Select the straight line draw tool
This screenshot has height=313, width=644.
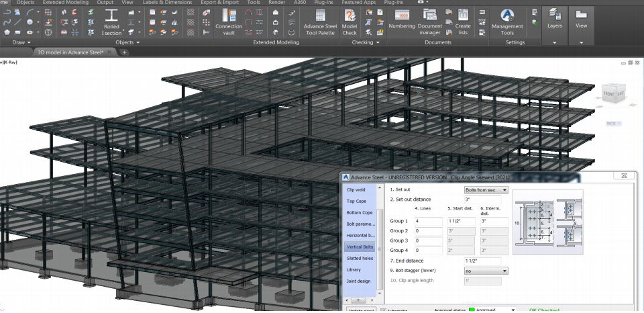click(17, 22)
